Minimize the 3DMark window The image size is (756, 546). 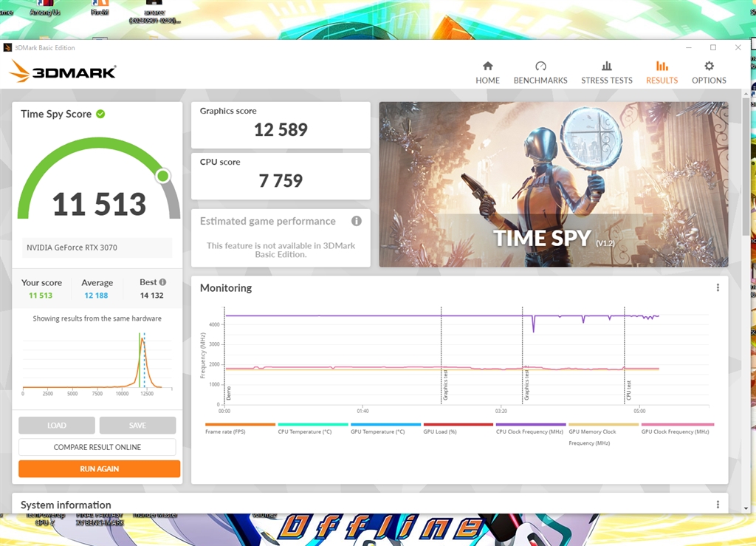tap(689, 47)
